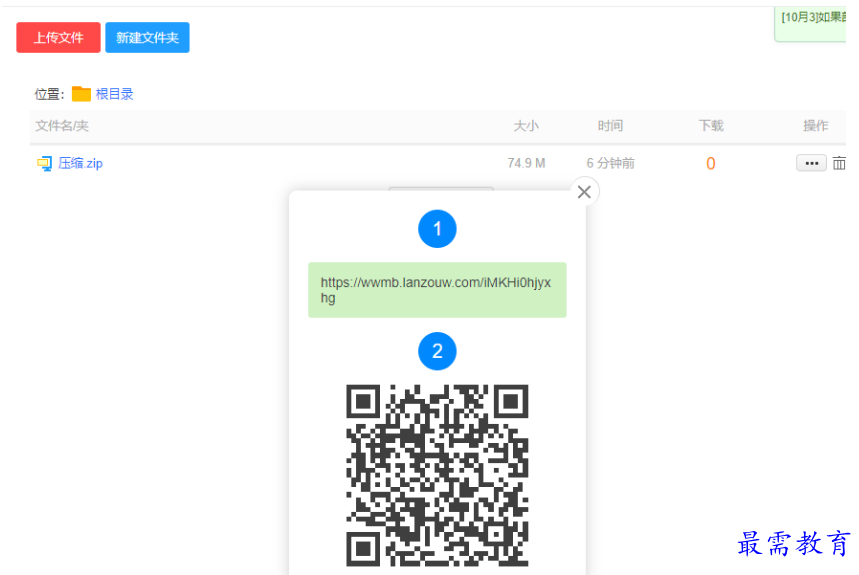Click the red 上传文件 upload button
The width and height of the screenshot is (859, 575).
(58, 37)
